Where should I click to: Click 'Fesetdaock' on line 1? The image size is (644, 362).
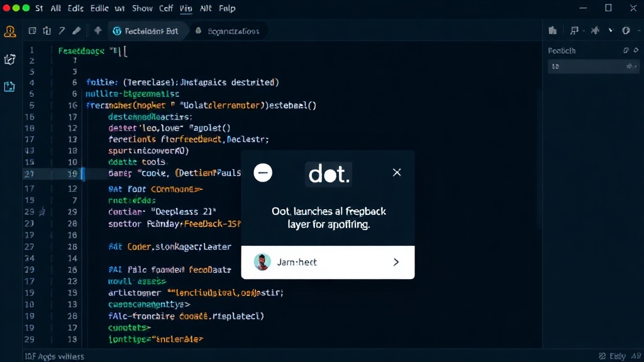point(81,51)
